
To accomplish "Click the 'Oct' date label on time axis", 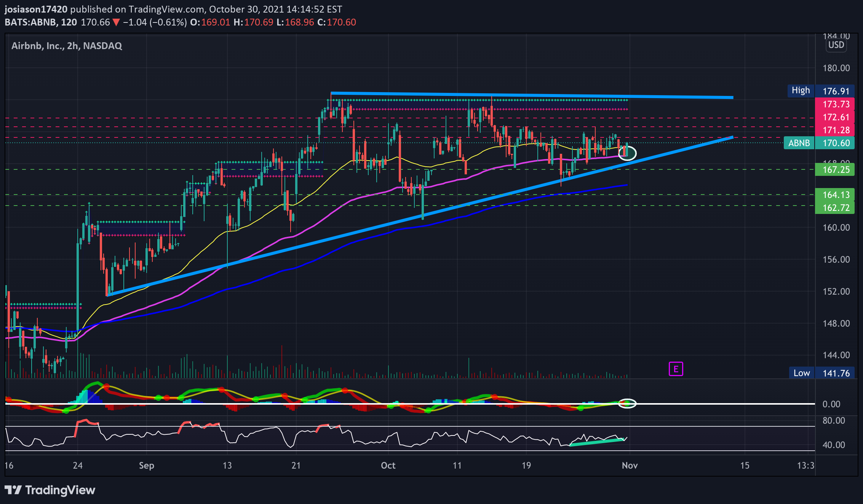I will 388,465.
